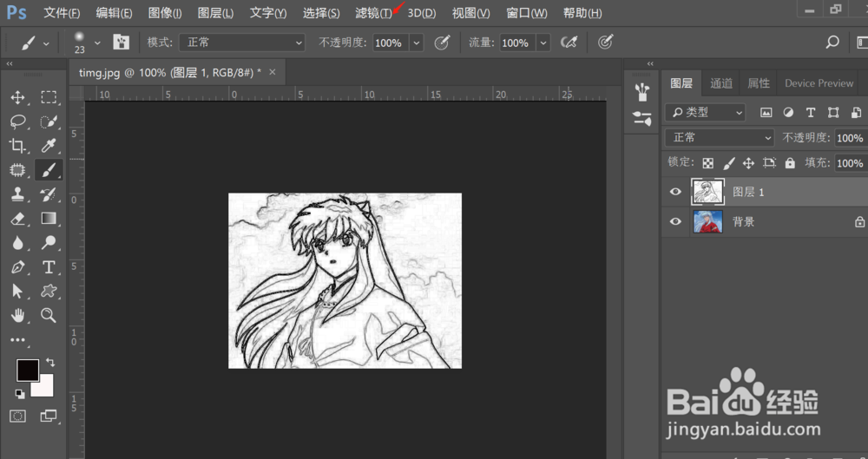Select the Gradient tool
This screenshot has width=868, height=459.
(x=49, y=219)
